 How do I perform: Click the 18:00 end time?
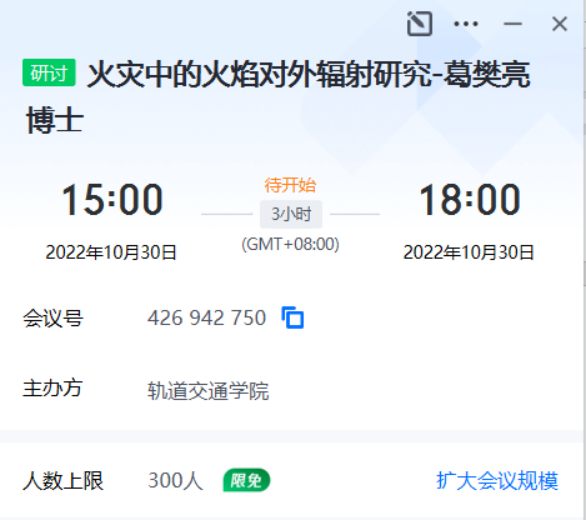469,200
